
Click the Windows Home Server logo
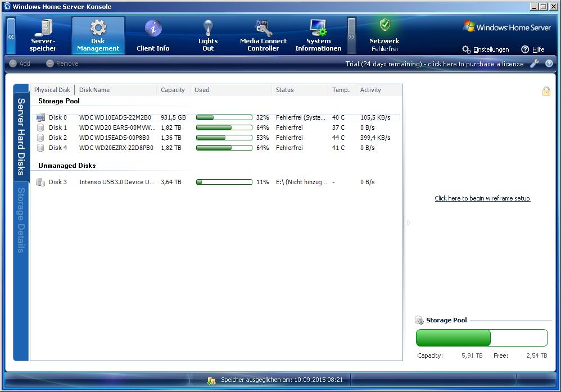[x=506, y=27]
